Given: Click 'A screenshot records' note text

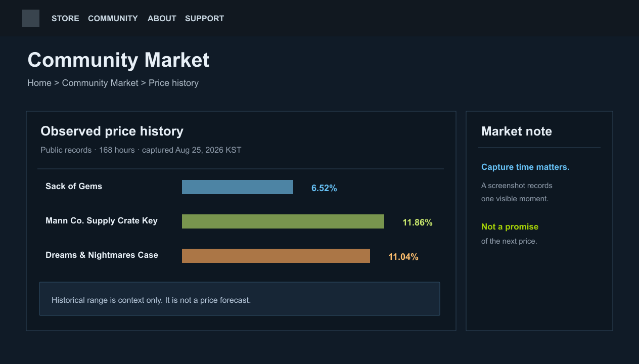Looking at the screenshot, I should click(x=517, y=186).
